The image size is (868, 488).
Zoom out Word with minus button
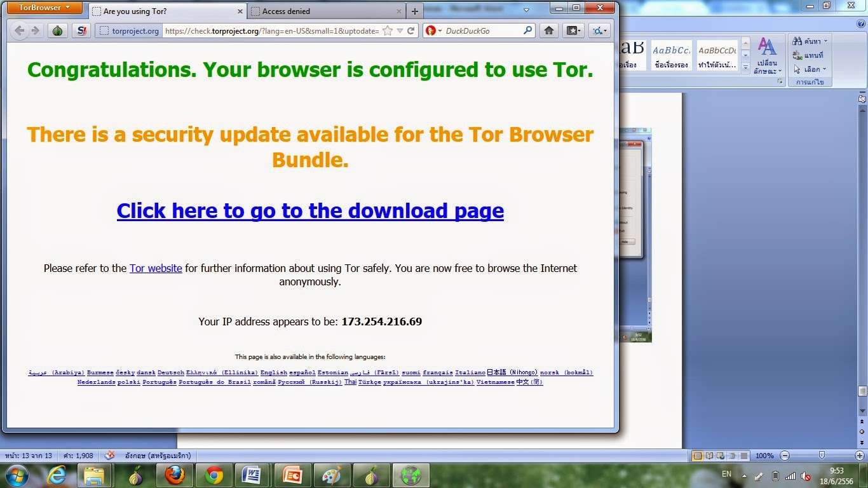(785, 456)
